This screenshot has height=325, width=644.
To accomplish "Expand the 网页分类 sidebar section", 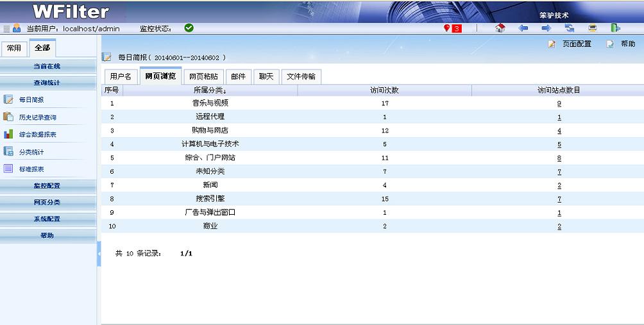I will point(47,202).
